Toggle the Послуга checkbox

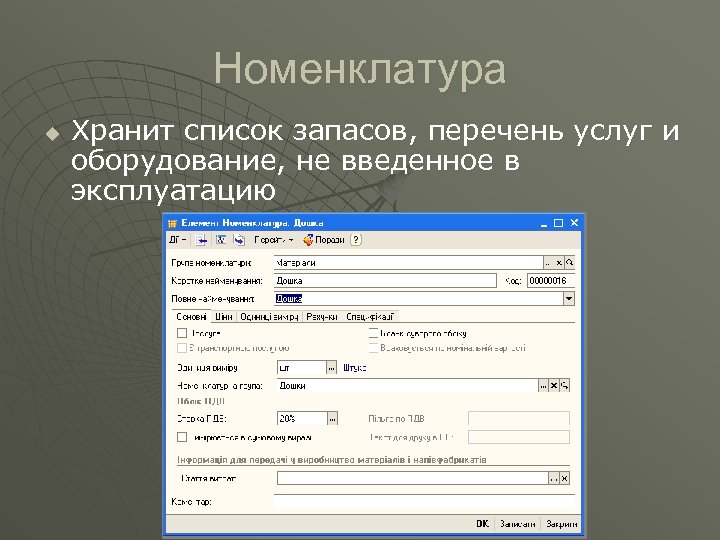(x=182, y=333)
